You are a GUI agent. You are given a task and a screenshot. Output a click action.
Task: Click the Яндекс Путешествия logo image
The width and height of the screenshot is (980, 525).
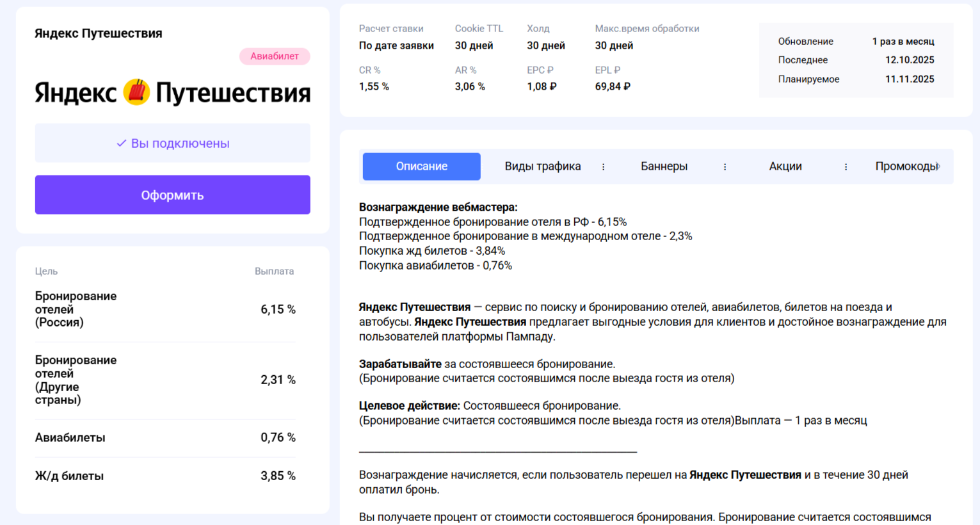(x=172, y=93)
